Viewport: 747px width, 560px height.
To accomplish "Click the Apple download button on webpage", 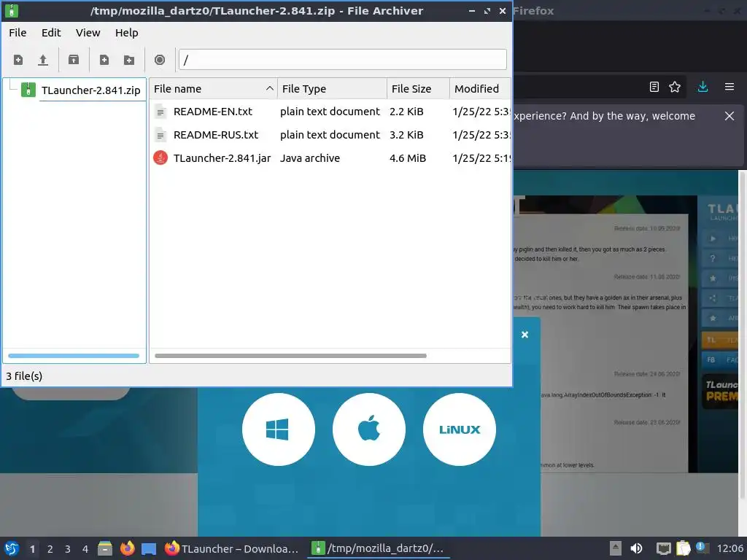I will (x=368, y=429).
